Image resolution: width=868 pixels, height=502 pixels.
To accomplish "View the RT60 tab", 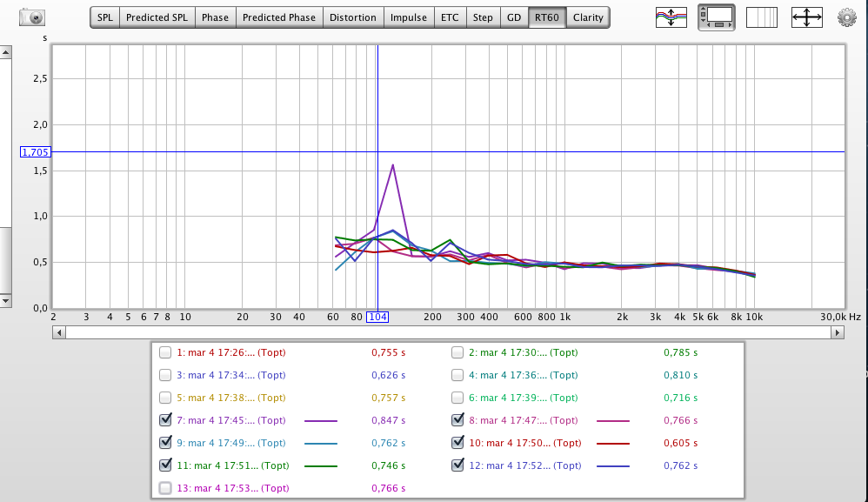I will [547, 17].
